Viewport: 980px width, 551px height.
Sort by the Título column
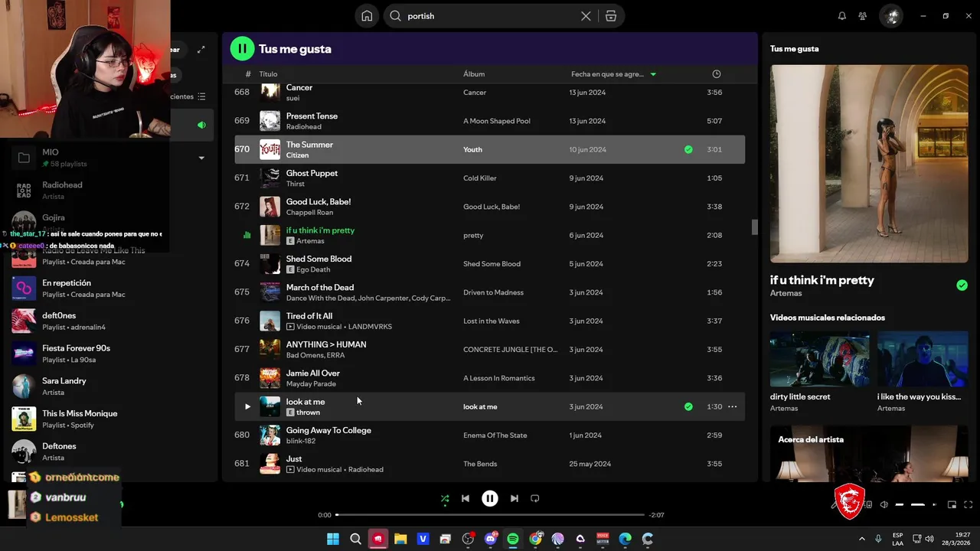[x=268, y=74]
